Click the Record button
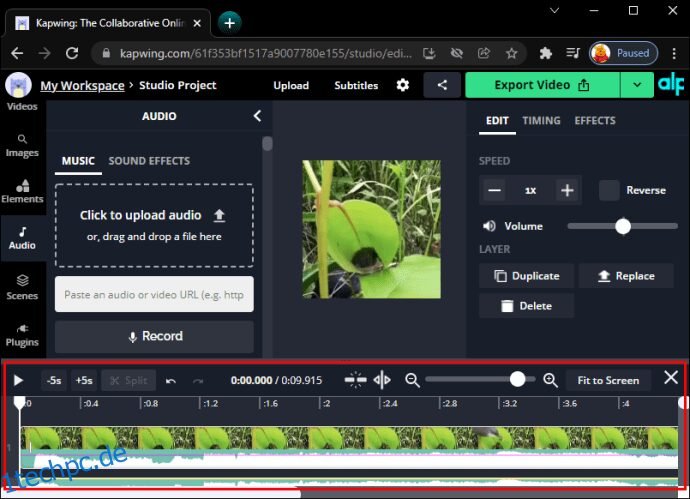This screenshot has width=690, height=499. (154, 337)
